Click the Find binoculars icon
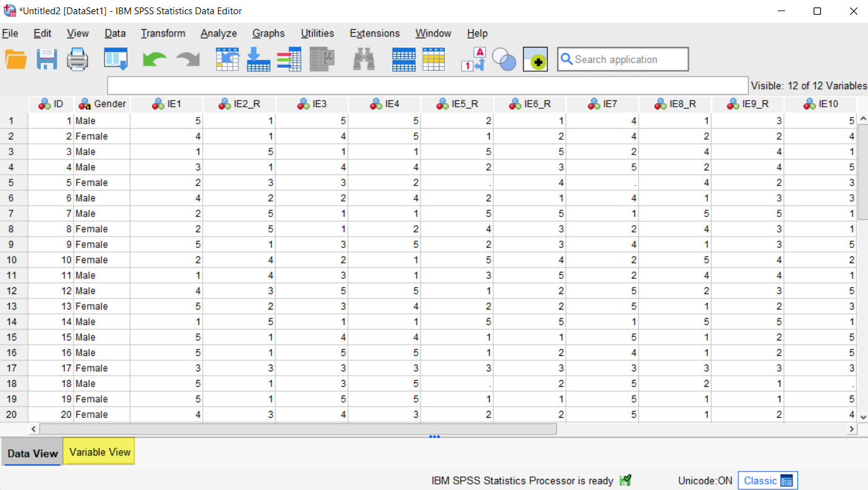 click(365, 59)
